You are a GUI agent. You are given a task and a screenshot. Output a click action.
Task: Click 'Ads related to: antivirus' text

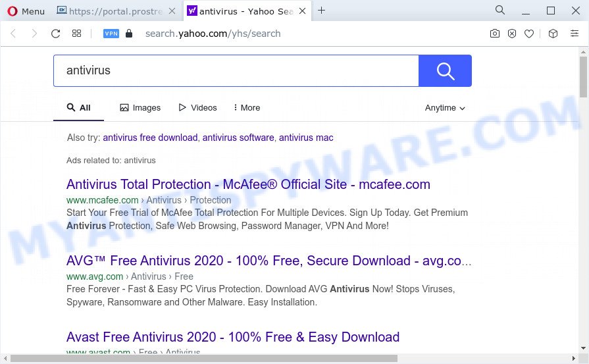(111, 161)
